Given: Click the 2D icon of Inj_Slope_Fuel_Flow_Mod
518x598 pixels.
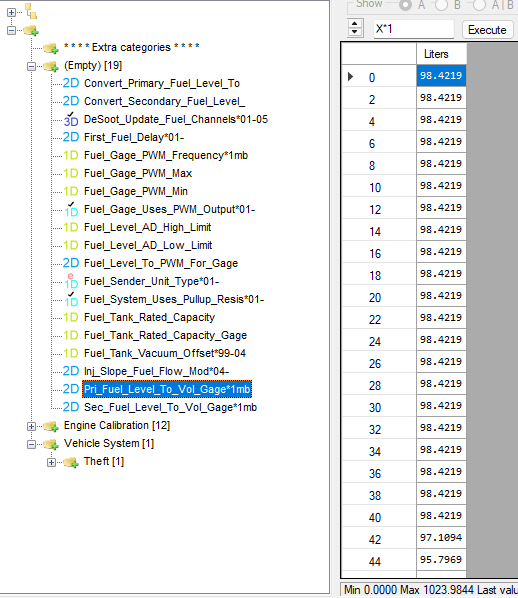Looking at the screenshot, I should click(x=71, y=371).
